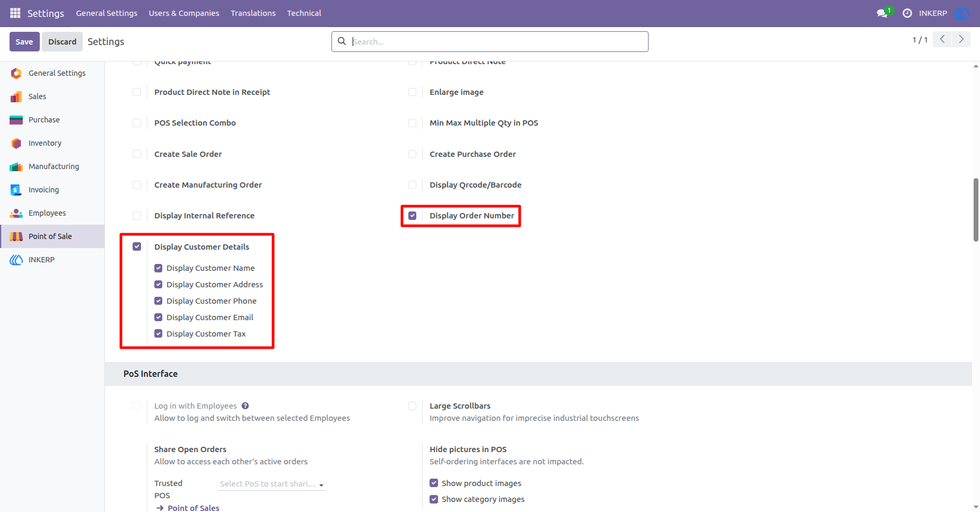Image resolution: width=980 pixels, height=512 pixels.
Task: Select Point of Sale sidebar icon
Action: 16,236
